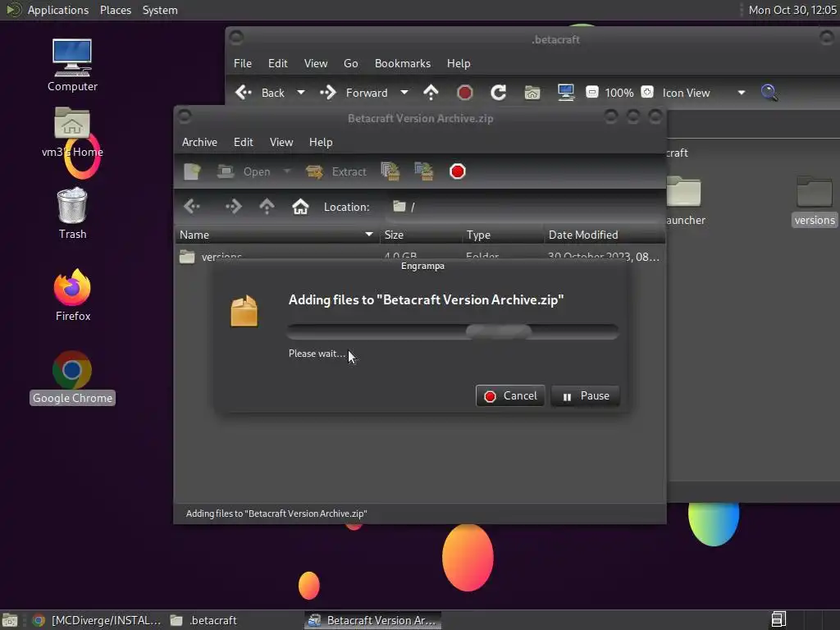The width and height of the screenshot is (840, 630).
Task: Open the Edit menu in .betacraft window
Action: [277, 63]
